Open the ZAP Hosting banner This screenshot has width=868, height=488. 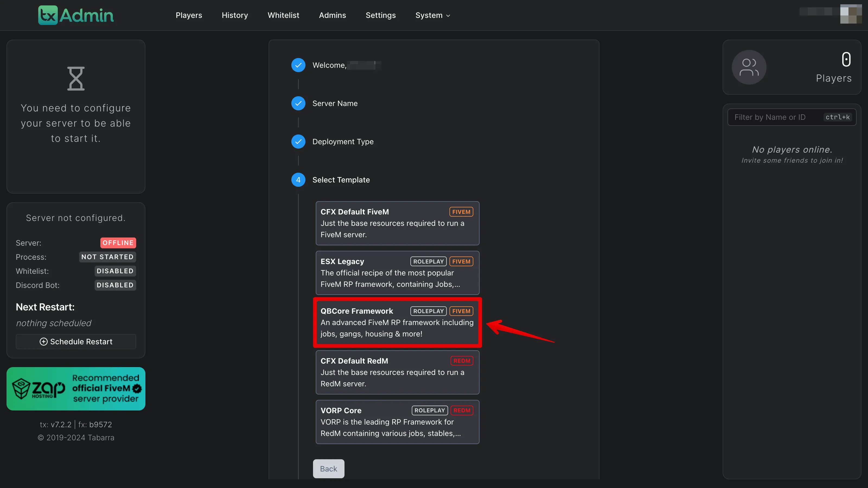76,389
